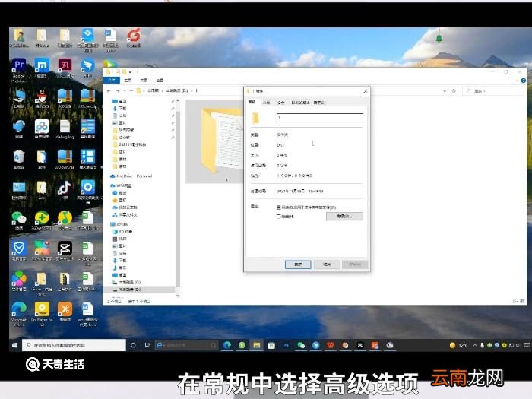Close the Properties dialog with X
Viewport: 532px width, 399px height.
tap(366, 91)
